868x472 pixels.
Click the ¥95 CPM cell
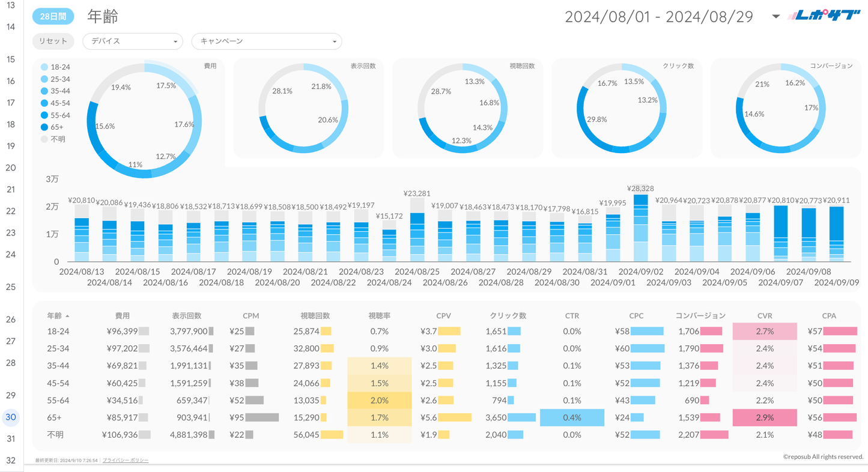tap(237, 418)
